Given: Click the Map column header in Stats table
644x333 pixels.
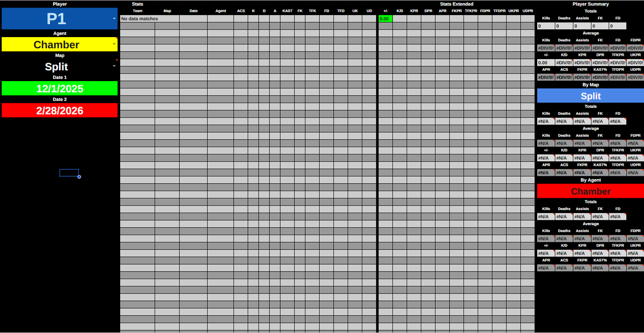Looking at the screenshot, I should tap(167, 11).
